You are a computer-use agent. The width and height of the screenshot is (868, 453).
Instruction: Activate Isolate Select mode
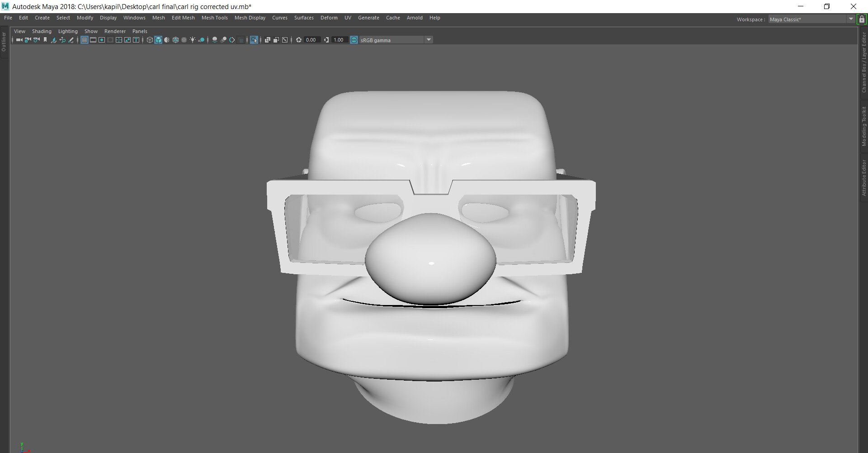pyautogui.click(x=254, y=40)
